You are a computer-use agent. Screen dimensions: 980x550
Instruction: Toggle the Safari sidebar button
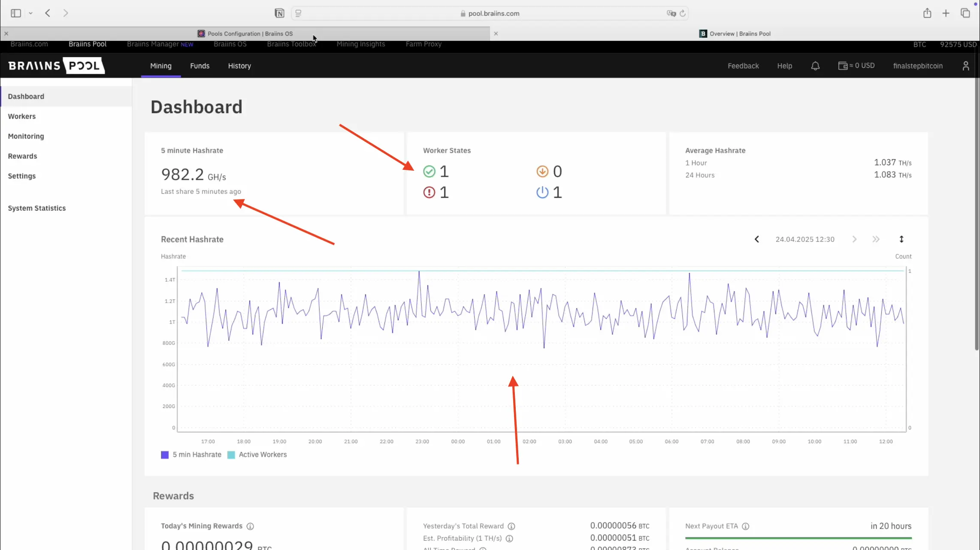tap(16, 13)
